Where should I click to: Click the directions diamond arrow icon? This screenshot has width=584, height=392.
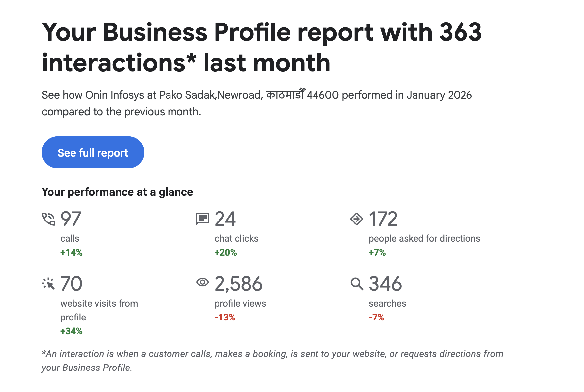[x=357, y=219]
